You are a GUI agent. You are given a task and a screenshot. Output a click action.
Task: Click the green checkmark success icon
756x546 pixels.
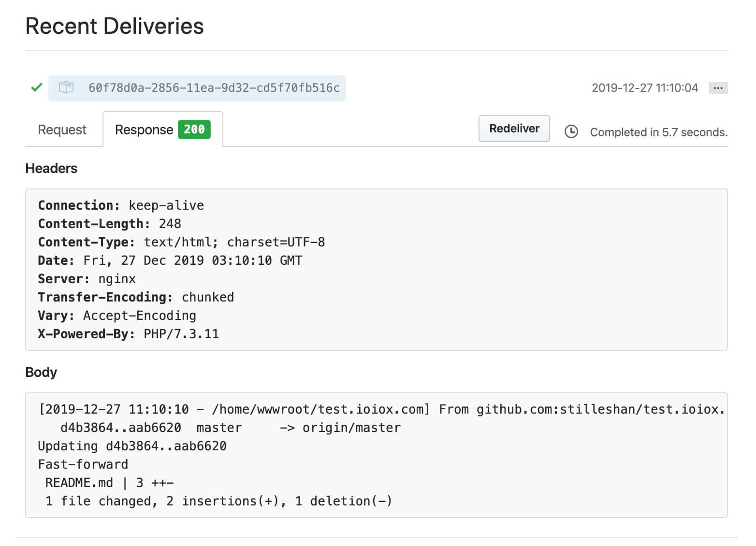36,88
